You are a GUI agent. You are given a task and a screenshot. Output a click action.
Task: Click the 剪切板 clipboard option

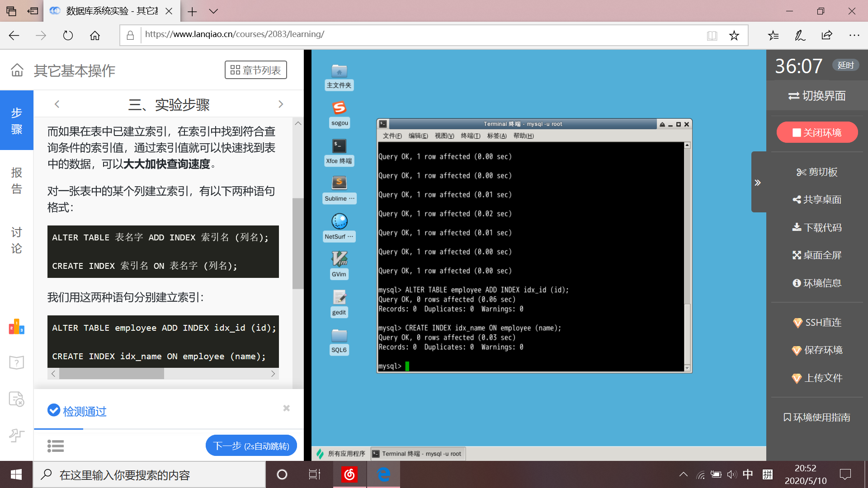point(817,172)
